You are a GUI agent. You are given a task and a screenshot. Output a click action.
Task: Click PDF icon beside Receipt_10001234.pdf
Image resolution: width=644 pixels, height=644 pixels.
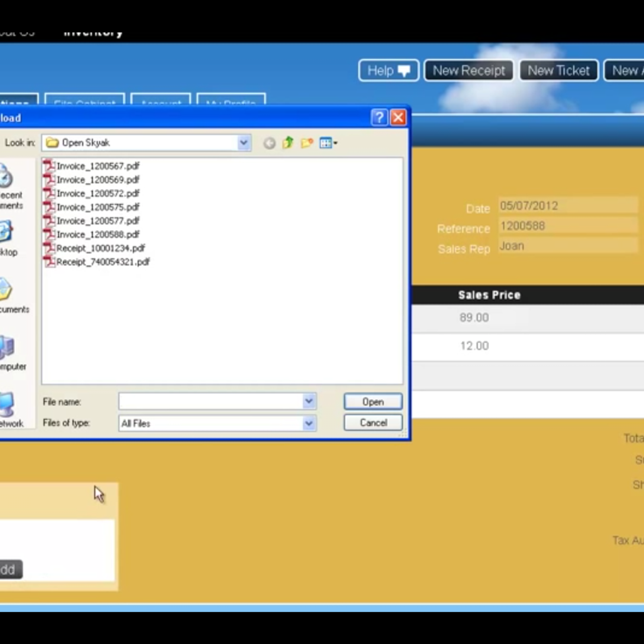point(49,248)
